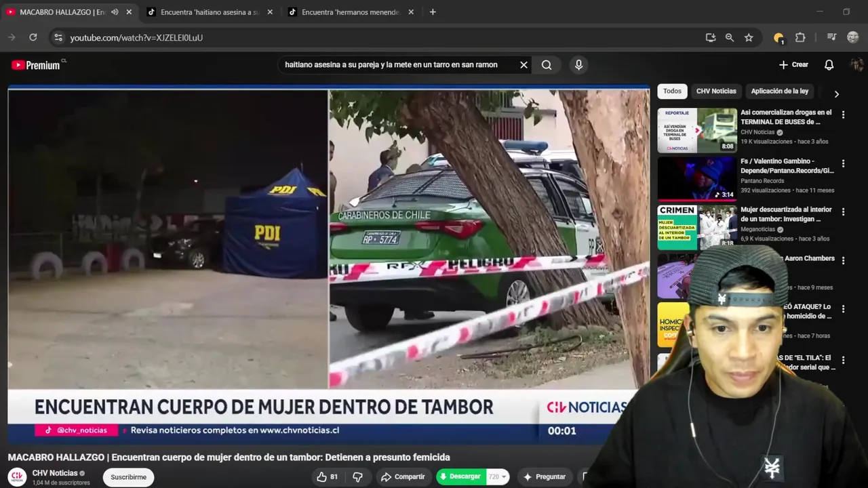Image resolution: width=868 pixels, height=488 pixels.
Task: Click the address bar URL
Action: 136,38
